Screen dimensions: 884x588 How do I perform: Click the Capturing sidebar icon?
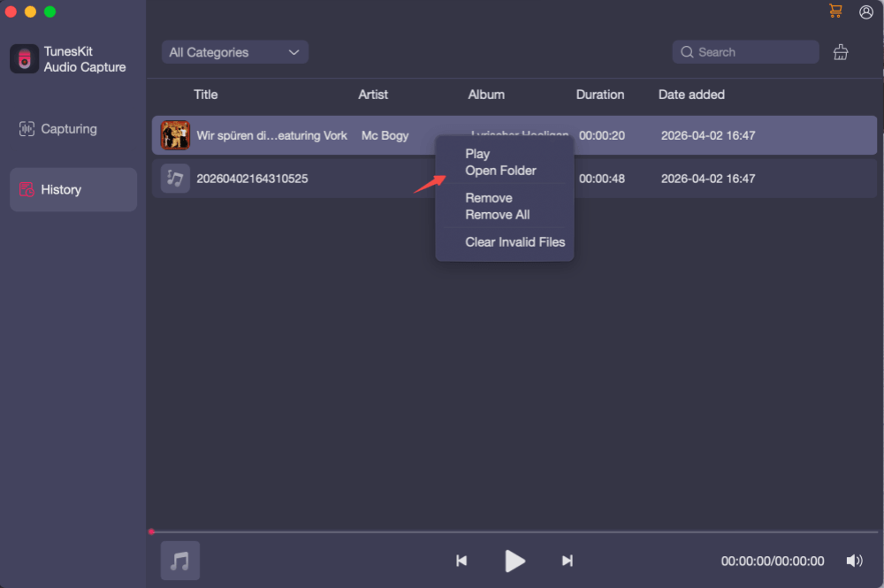[x=27, y=128]
